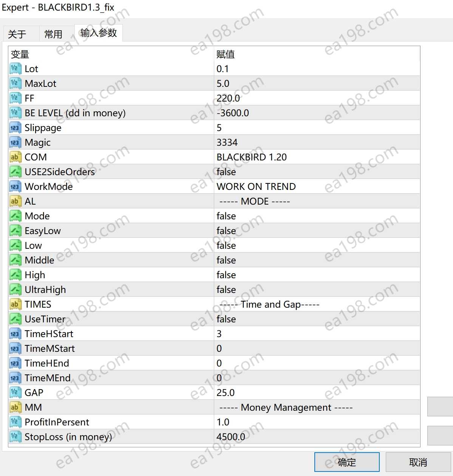Click the 确定 button

(346, 462)
